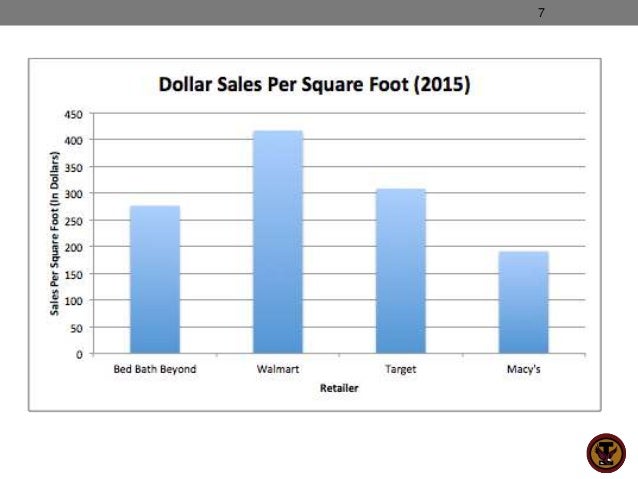
Task: Select the Macy's bar in the chart
Action: [524, 302]
